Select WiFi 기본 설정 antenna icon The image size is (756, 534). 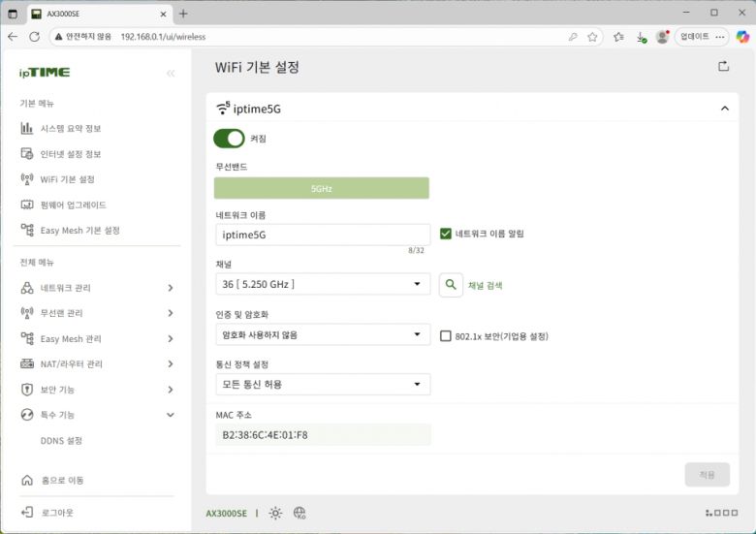(27, 179)
